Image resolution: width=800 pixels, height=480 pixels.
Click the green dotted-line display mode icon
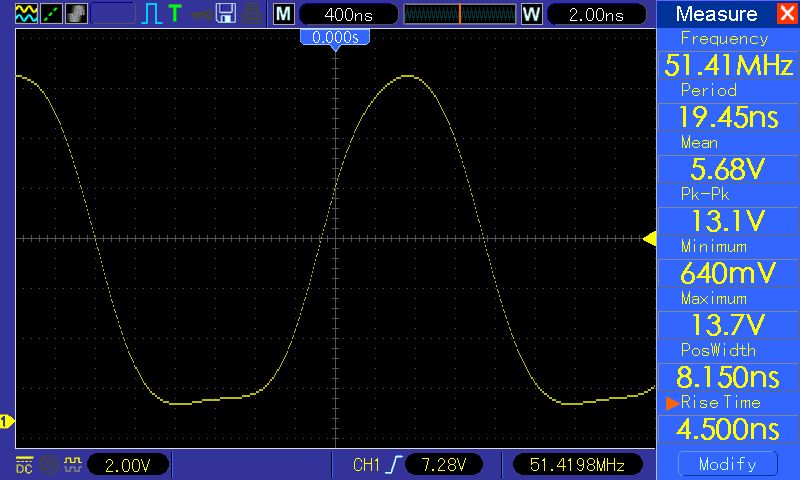click(52, 14)
